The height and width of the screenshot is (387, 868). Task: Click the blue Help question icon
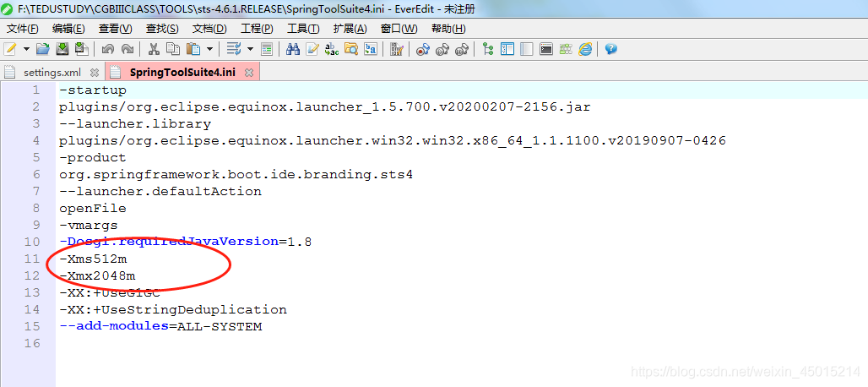[611, 49]
